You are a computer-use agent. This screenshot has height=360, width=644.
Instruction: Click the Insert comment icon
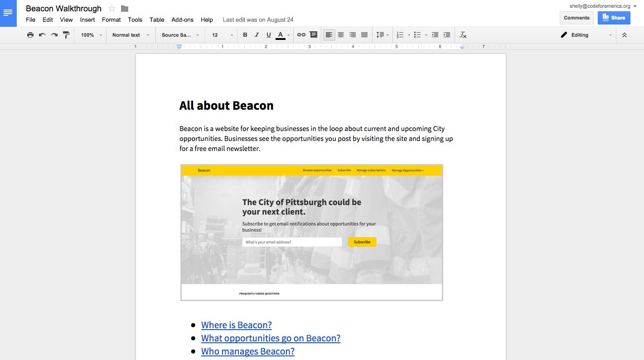tap(314, 35)
